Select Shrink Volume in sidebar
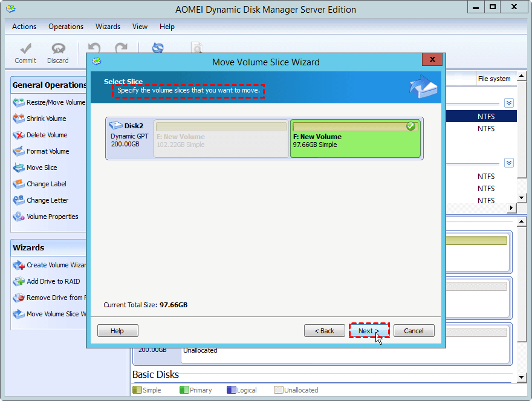Screen dimensions: 532x401 point(40,119)
